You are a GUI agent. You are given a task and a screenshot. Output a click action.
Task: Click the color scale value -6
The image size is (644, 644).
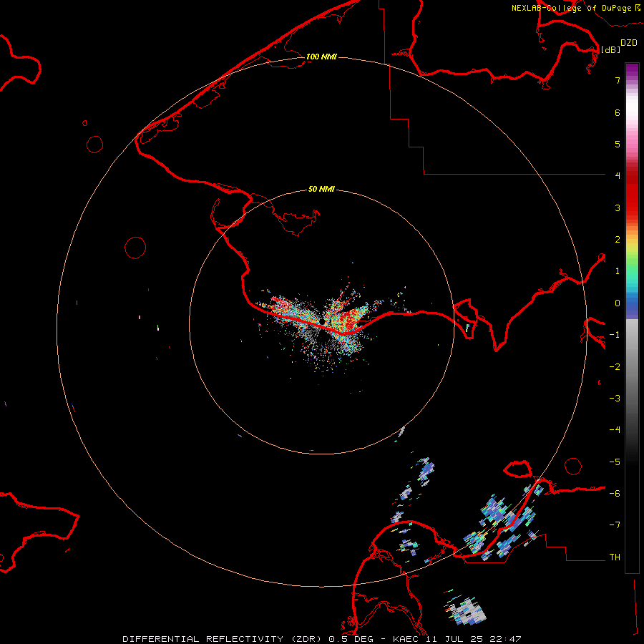[x=615, y=494]
